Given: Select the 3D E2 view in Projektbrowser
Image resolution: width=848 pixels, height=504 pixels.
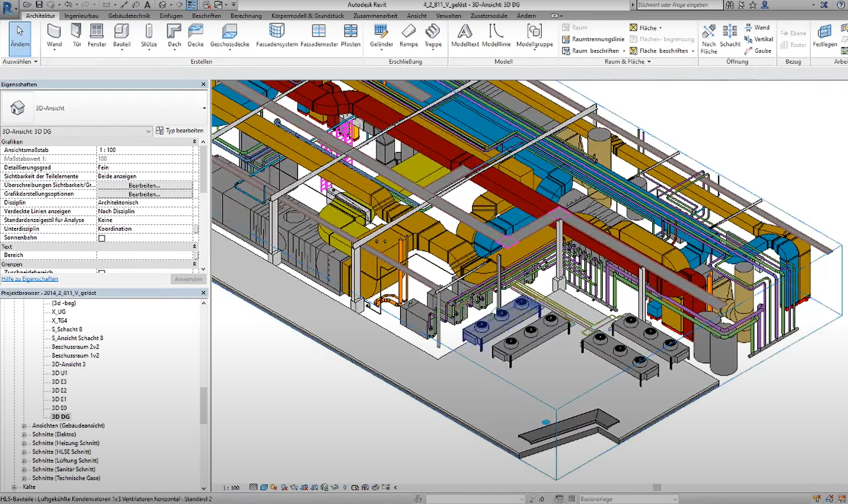Looking at the screenshot, I should [x=59, y=391].
